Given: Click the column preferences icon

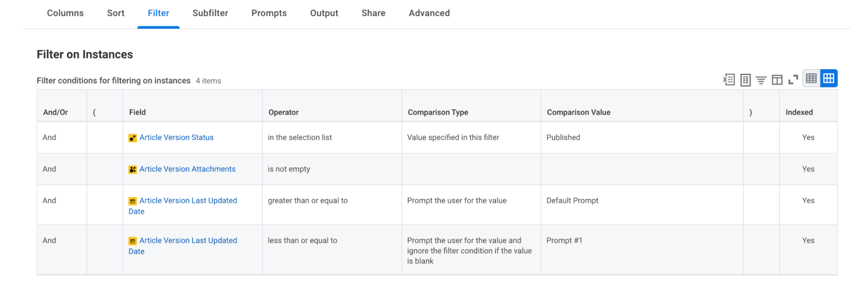Looking at the screenshot, I should tap(777, 80).
